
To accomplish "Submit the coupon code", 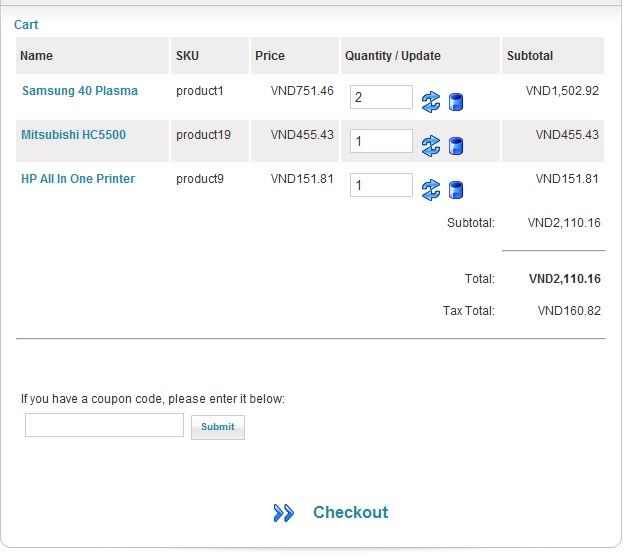I will click(218, 427).
